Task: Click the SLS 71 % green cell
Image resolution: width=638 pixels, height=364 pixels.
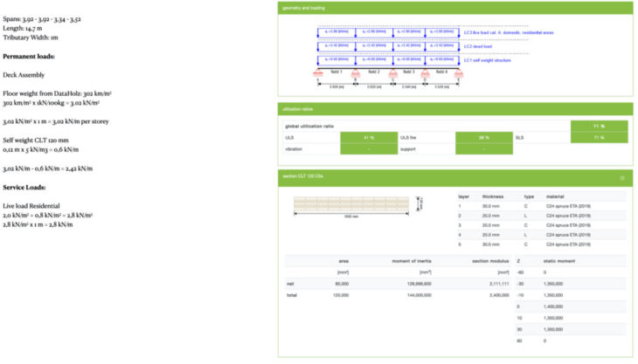Action: tap(598, 137)
